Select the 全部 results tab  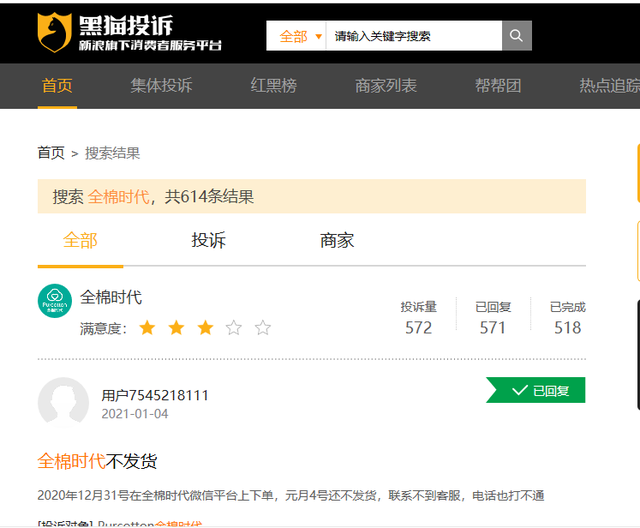pyautogui.click(x=80, y=240)
